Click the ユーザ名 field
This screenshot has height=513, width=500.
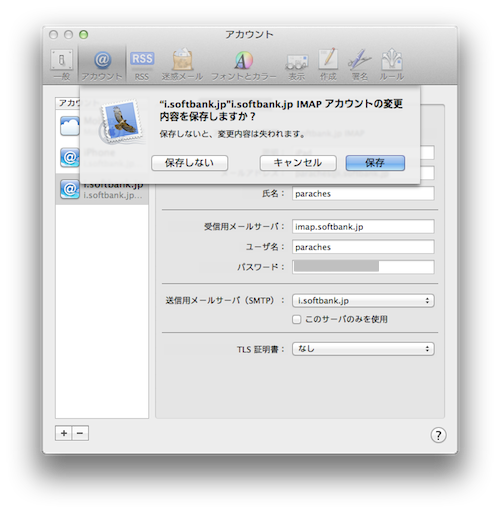[363, 247]
